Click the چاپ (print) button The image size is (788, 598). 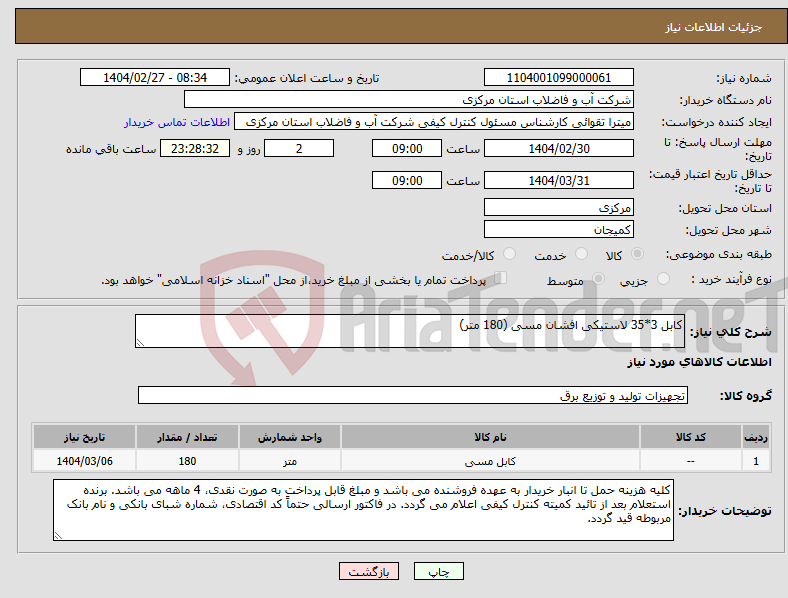pyautogui.click(x=438, y=571)
